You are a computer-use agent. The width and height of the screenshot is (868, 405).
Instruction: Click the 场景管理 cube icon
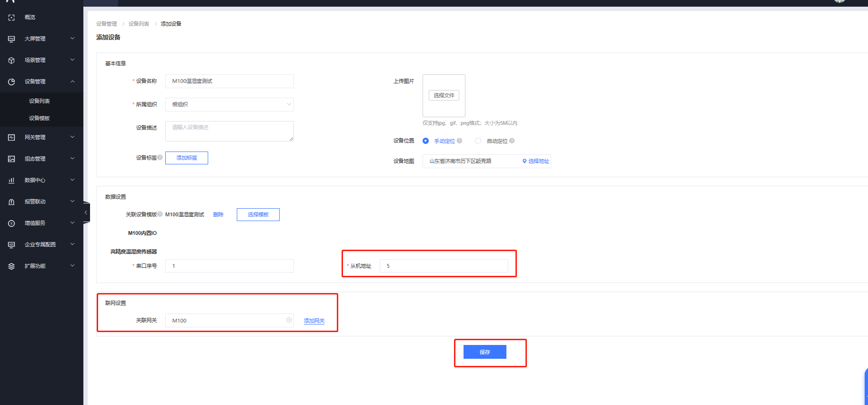click(x=11, y=61)
